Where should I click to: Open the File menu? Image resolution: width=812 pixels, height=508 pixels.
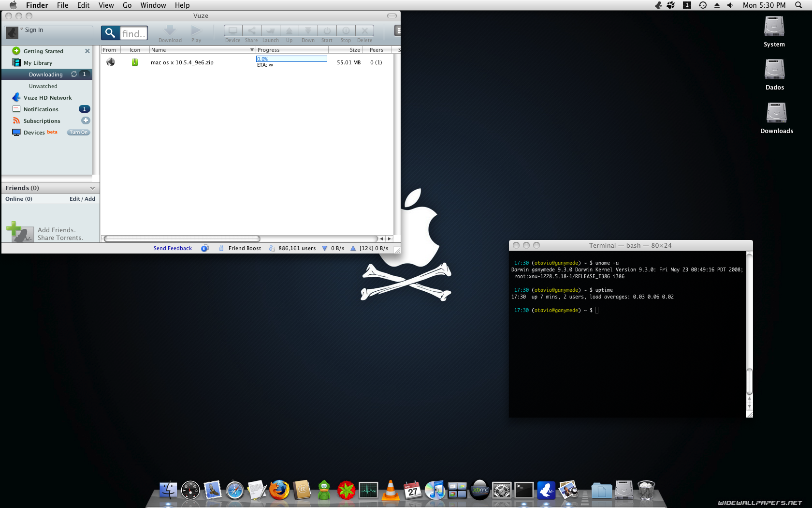tap(62, 5)
